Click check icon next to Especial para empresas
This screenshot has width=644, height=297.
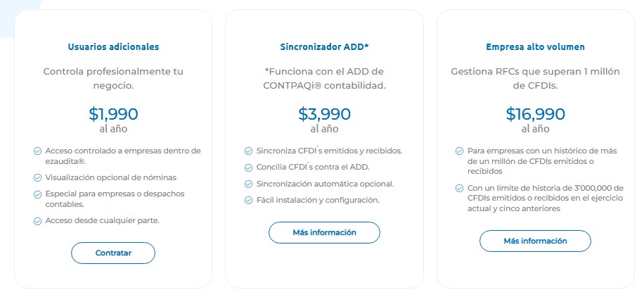click(37, 194)
